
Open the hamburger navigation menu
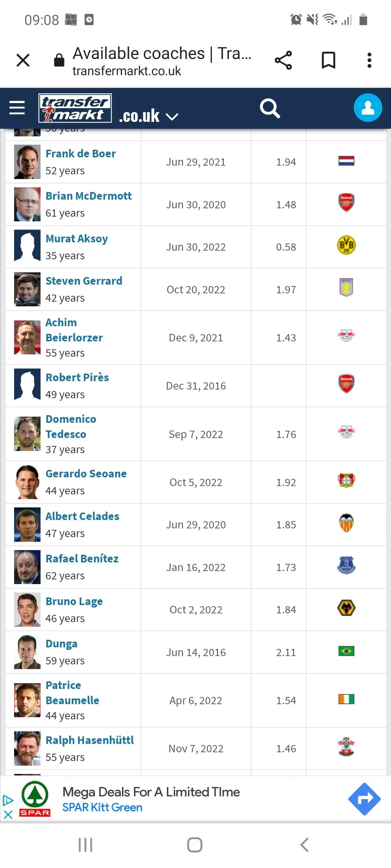coord(17,108)
